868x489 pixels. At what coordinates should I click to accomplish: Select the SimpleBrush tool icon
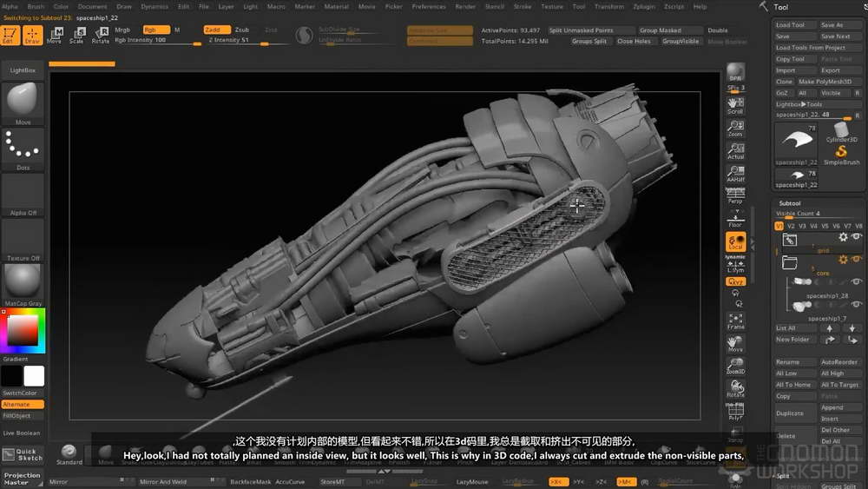click(841, 155)
